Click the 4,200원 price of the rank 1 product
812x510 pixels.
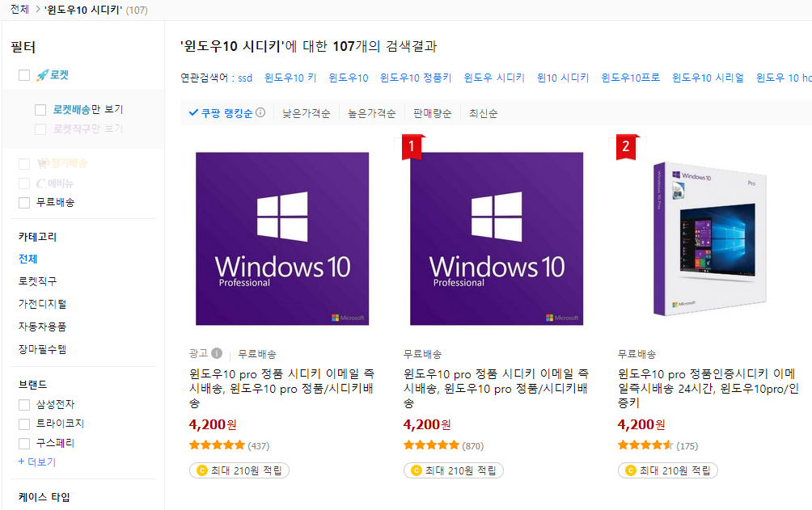(x=427, y=424)
